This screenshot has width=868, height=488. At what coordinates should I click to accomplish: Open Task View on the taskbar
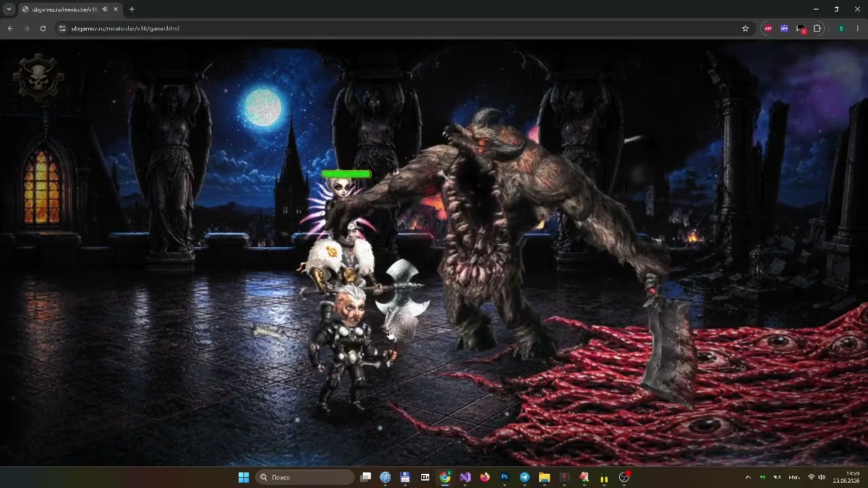[366, 477]
